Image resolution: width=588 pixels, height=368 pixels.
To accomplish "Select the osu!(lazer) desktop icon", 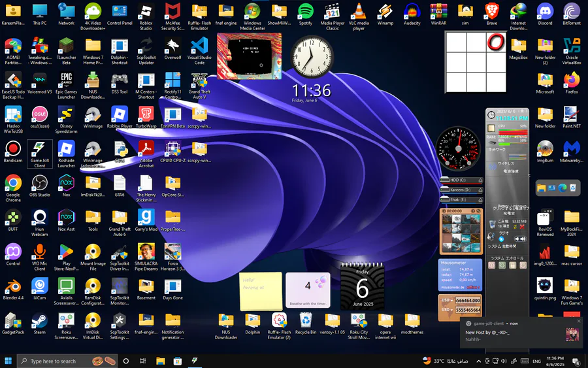I will coord(39,118).
